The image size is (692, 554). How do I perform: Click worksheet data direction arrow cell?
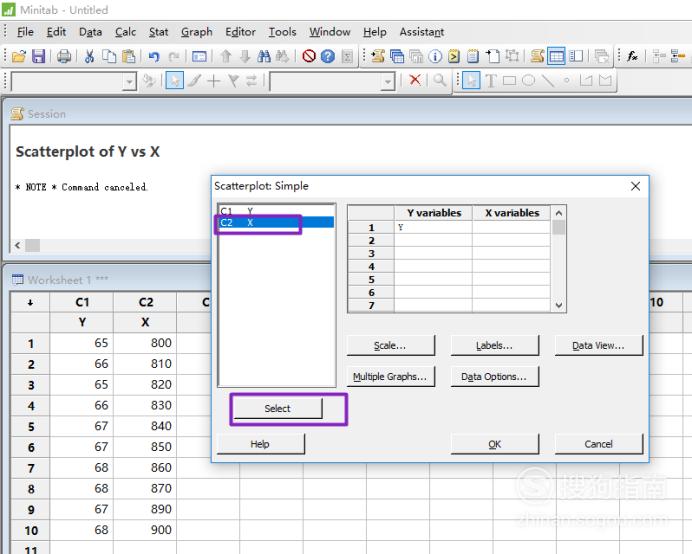click(x=30, y=302)
